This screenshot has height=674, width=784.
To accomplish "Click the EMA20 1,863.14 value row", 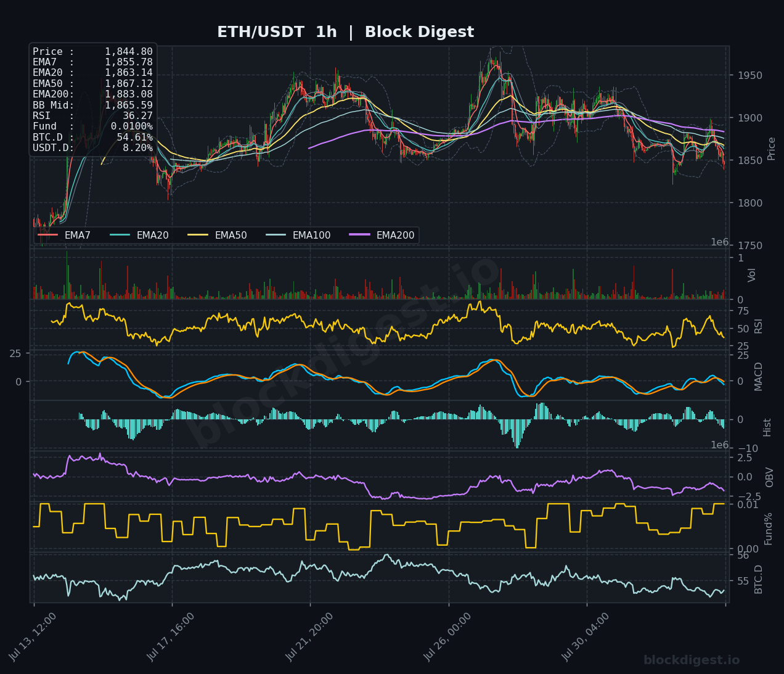I will click(92, 73).
